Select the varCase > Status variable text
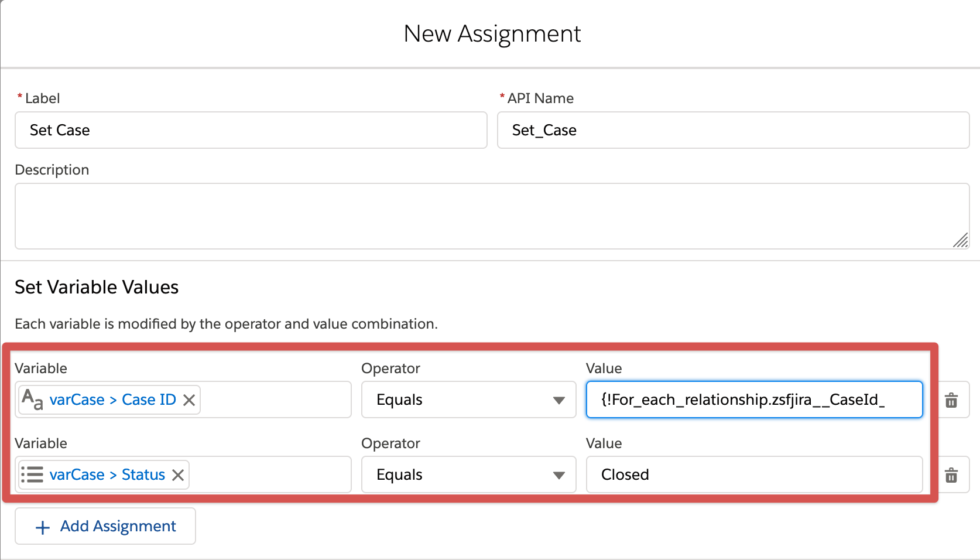 click(107, 475)
